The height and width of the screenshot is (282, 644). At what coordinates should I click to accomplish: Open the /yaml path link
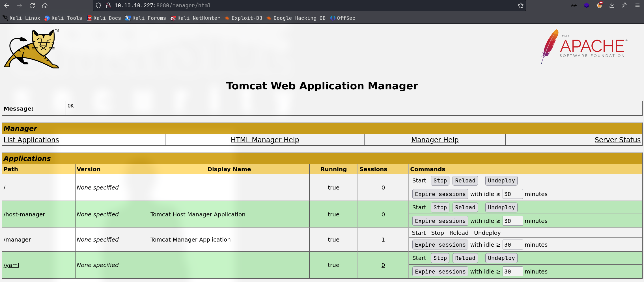click(x=11, y=265)
